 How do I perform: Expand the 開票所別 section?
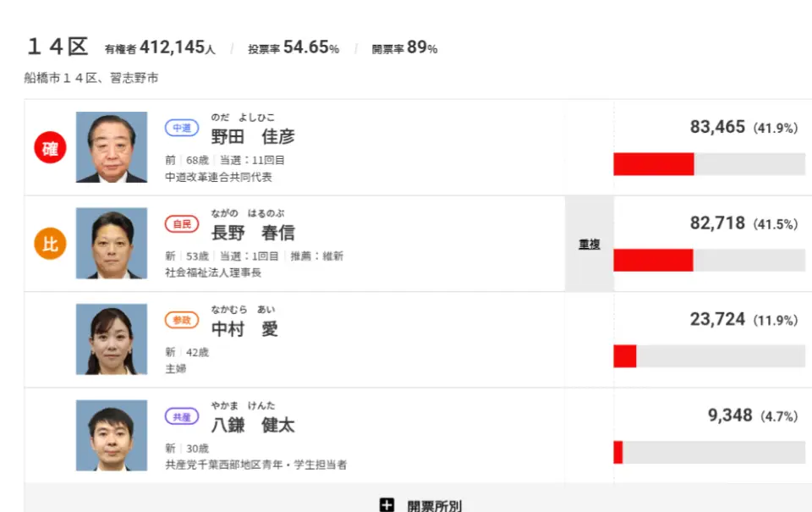tap(434, 505)
